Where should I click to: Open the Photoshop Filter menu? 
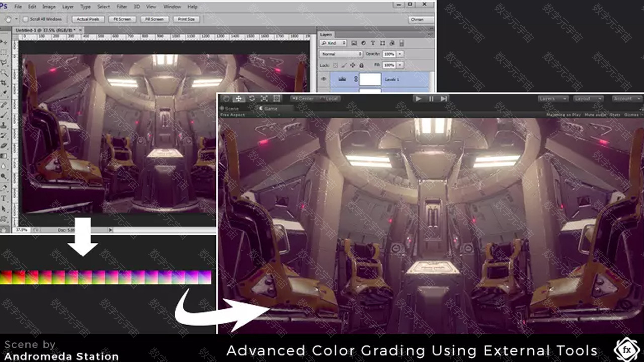coord(122,7)
